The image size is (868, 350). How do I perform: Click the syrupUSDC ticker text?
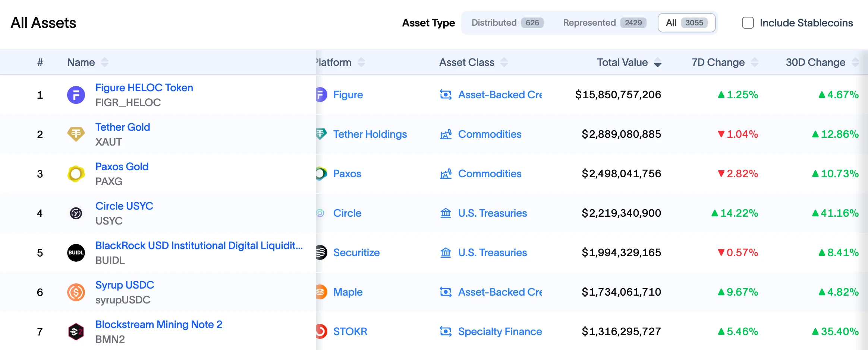tap(123, 300)
